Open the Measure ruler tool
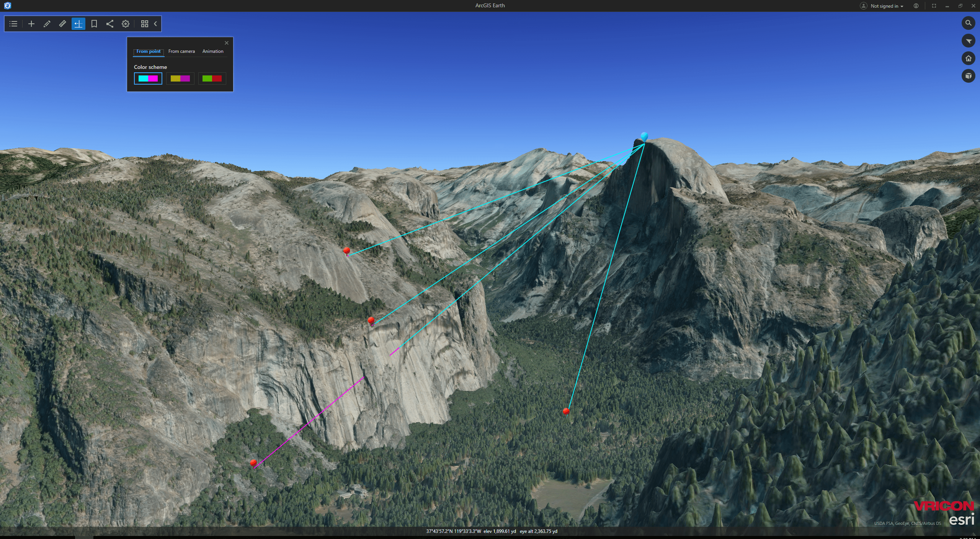Image resolution: width=980 pixels, height=539 pixels. [62, 24]
